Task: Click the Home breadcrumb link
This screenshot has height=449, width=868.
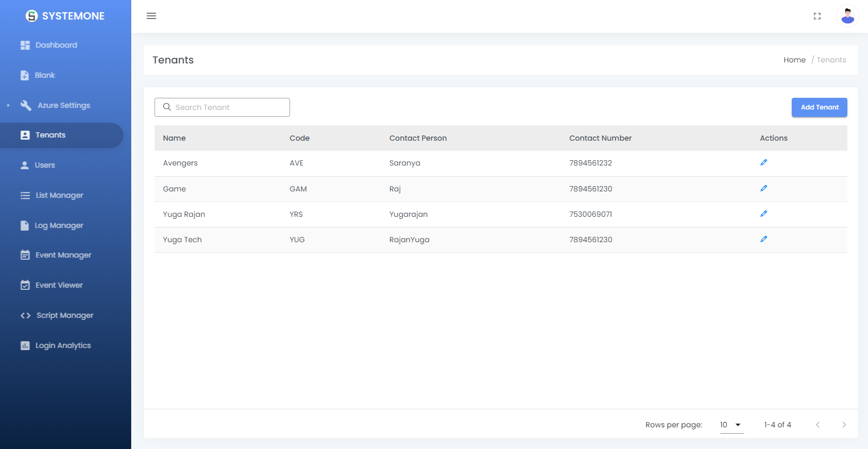Action: click(x=794, y=60)
